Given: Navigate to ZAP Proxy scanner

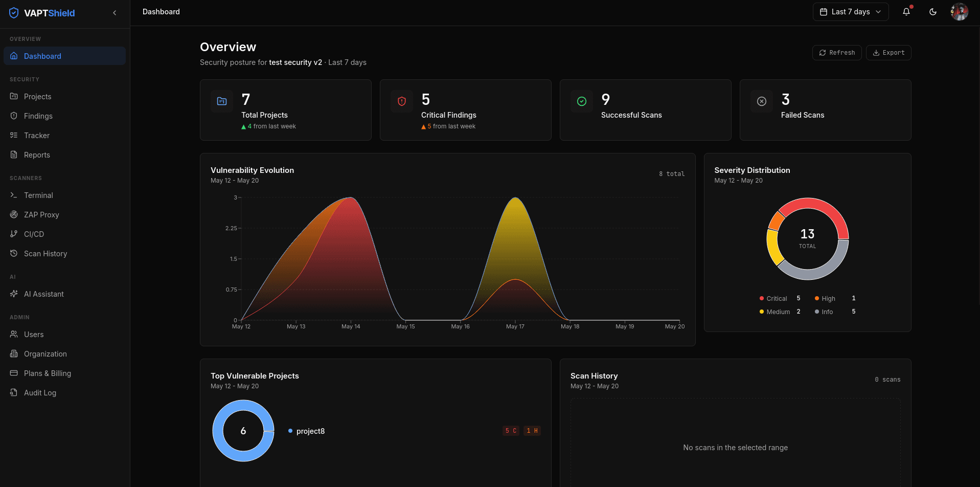Looking at the screenshot, I should coord(64,214).
